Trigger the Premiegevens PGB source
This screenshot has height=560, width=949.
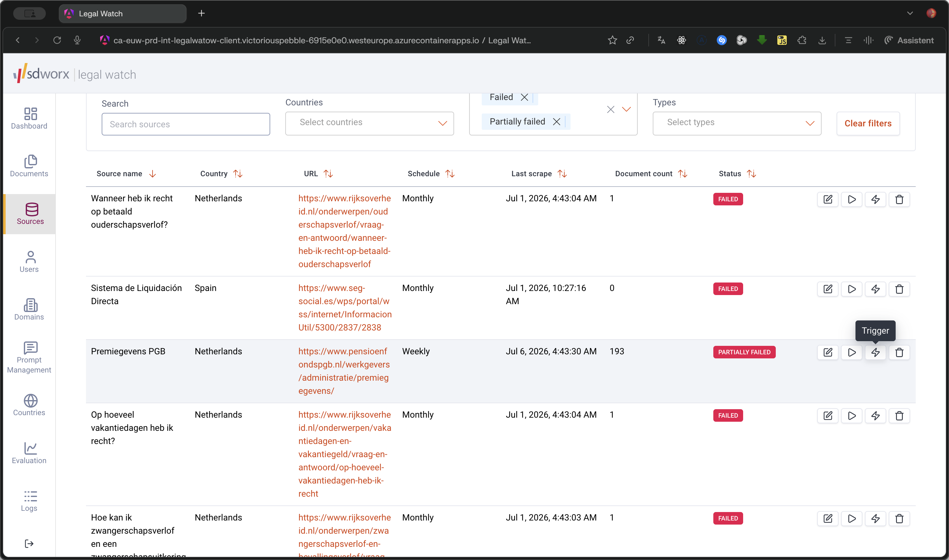click(875, 352)
